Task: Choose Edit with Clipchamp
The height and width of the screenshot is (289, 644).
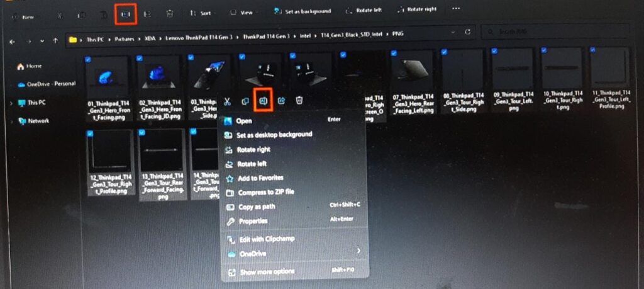Action: [x=294, y=239]
